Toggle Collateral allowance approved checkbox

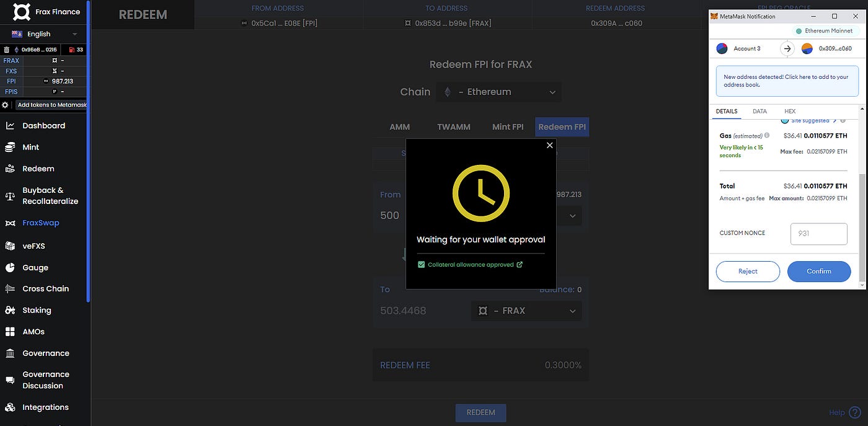pyautogui.click(x=422, y=265)
